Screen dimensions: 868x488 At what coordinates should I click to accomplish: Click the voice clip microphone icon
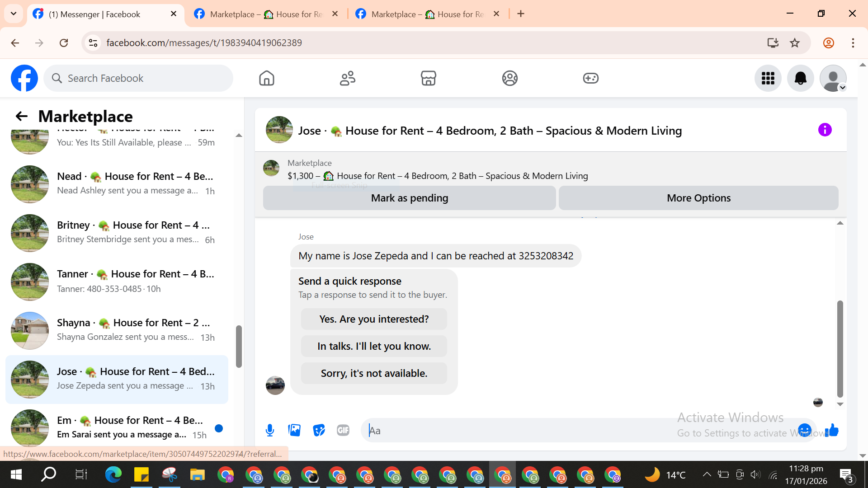tap(270, 430)
